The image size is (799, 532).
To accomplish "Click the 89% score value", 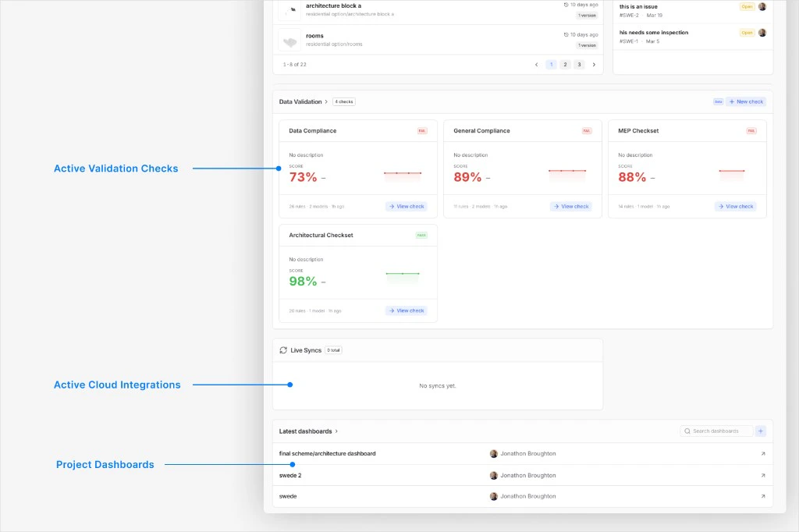I will tap(467, 177).
